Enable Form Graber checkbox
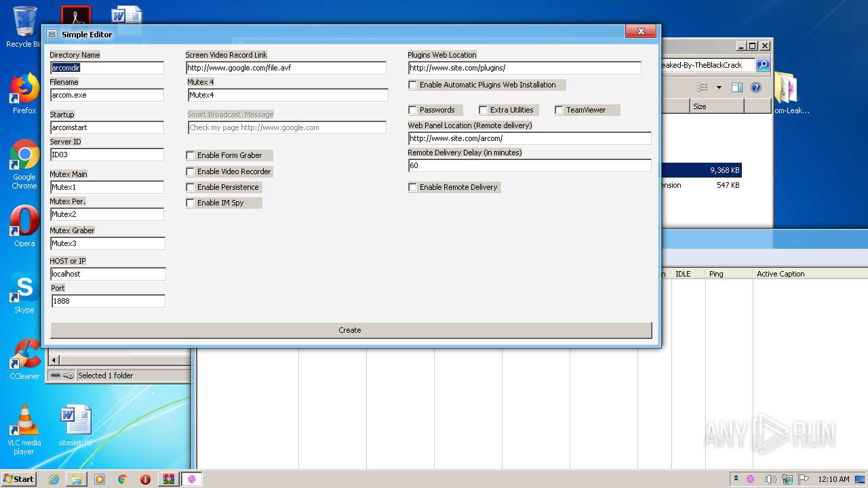 click(x=190, y=155)
